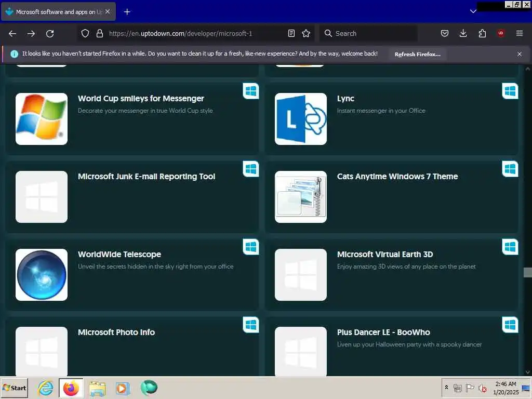Expand the list all tabs chevron

click(473, 11)
